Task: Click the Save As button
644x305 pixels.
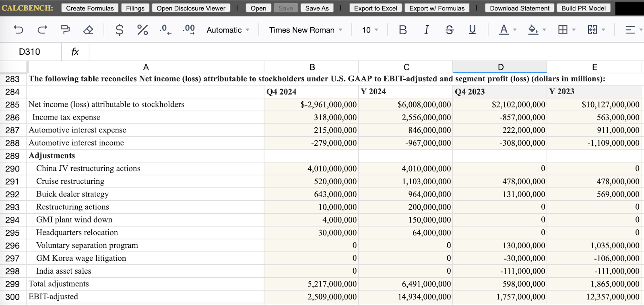Action: [317, 8]
